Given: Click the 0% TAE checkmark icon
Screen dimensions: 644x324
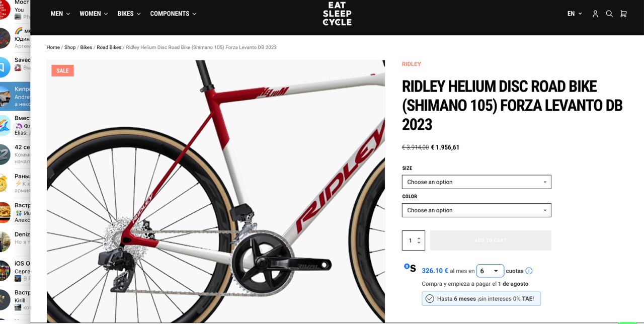Looking at the screenshot, I should [430, 298].
